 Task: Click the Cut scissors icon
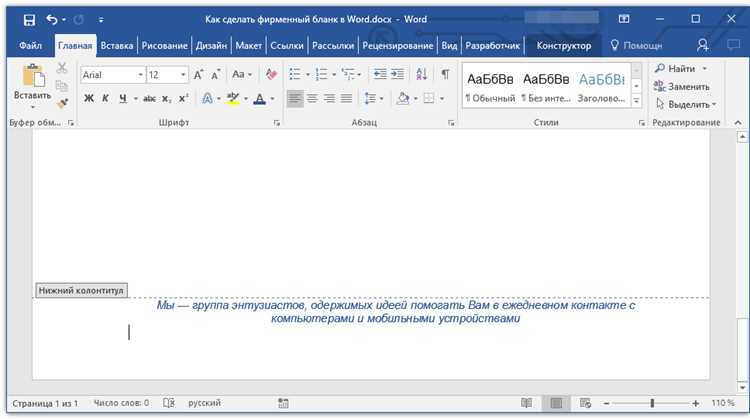click(62, 68)
